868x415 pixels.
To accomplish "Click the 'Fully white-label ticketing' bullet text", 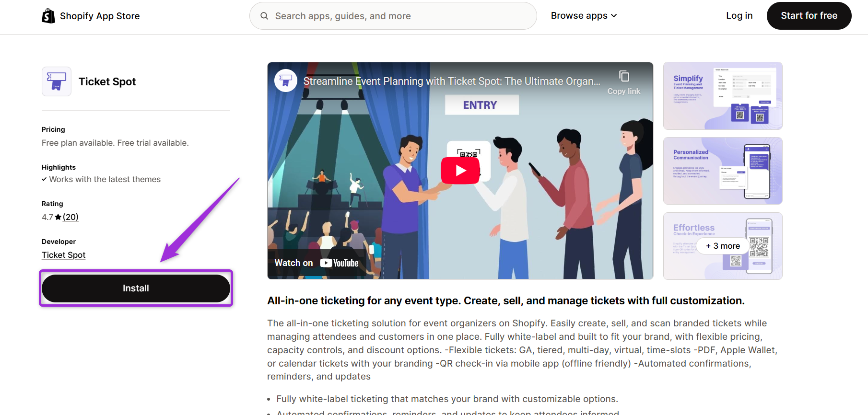I will click(447, 399).
